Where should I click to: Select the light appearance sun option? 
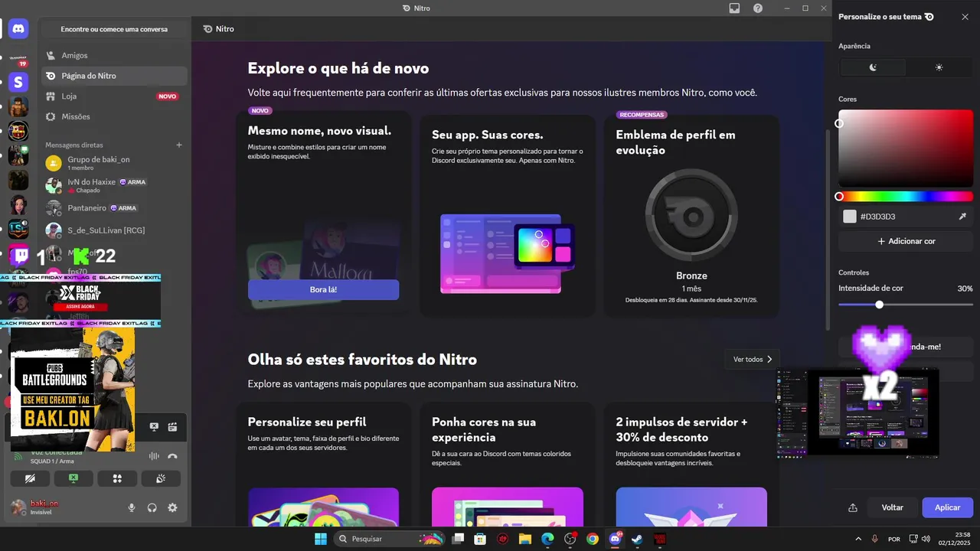click(939, 67)
